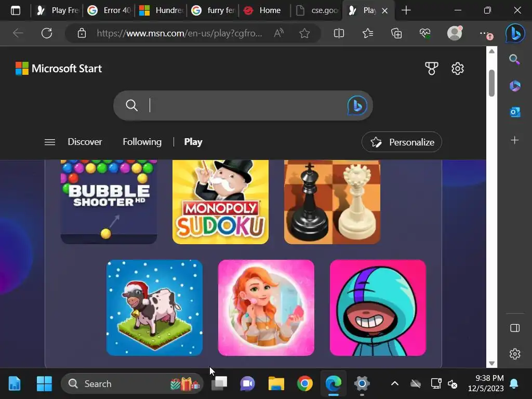This screenshot has width=532, height=399.
Task: Switch to the 'furry fer' Google tab
Action: 212,10
